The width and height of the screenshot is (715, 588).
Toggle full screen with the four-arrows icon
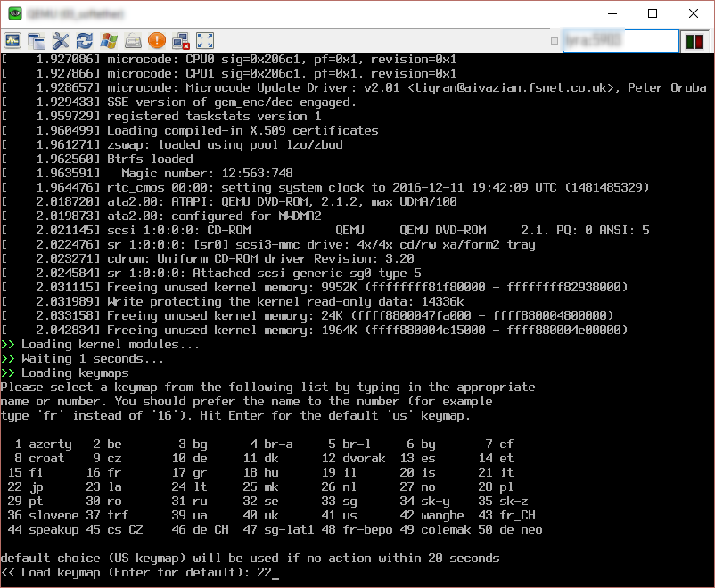tap(205, 40)
